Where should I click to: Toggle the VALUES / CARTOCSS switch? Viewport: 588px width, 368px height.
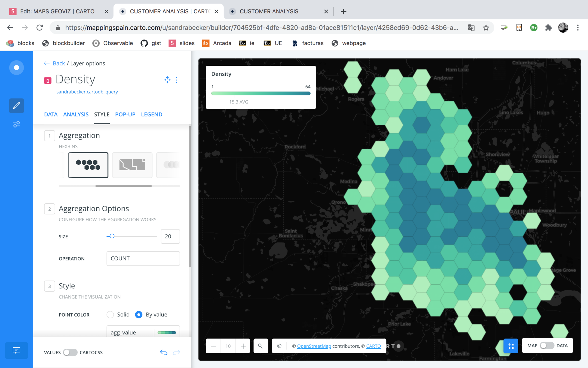(x=70, y=352)
